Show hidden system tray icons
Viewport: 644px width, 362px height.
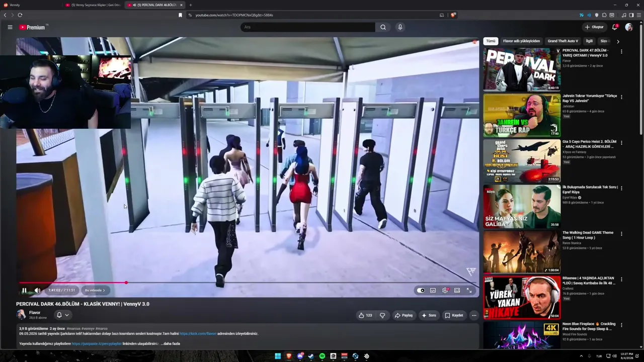click(x=581, y=356)
